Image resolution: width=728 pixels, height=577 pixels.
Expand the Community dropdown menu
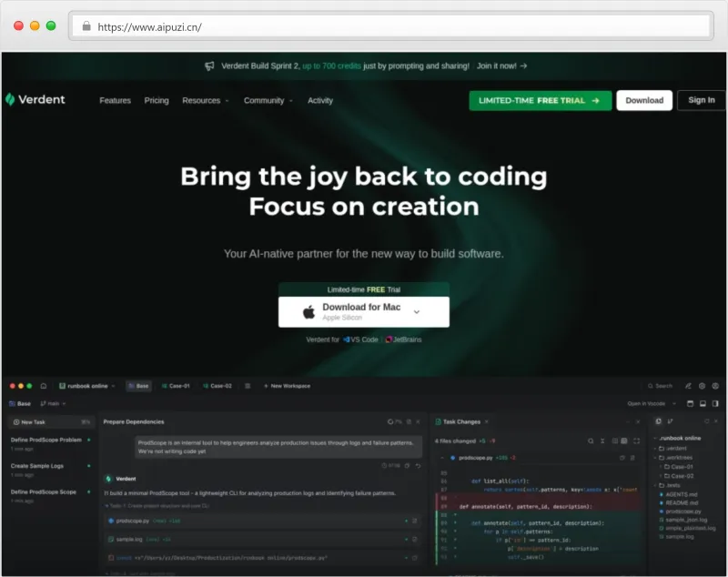coord(268,101)
